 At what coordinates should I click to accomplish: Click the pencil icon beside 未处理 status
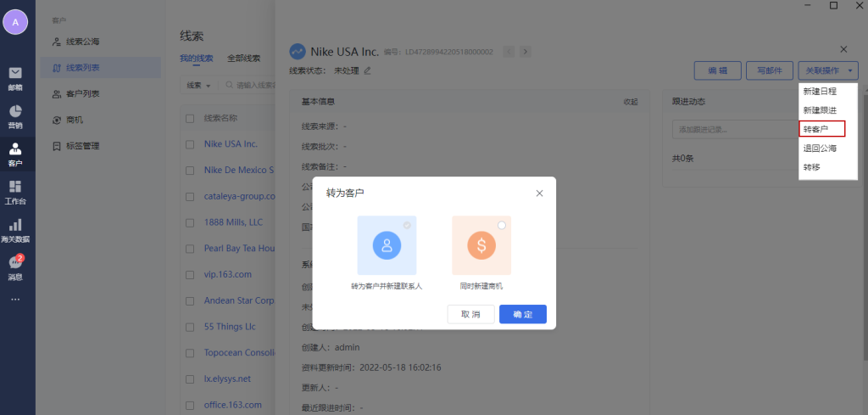pyautogui.click(x=367, y=70)
